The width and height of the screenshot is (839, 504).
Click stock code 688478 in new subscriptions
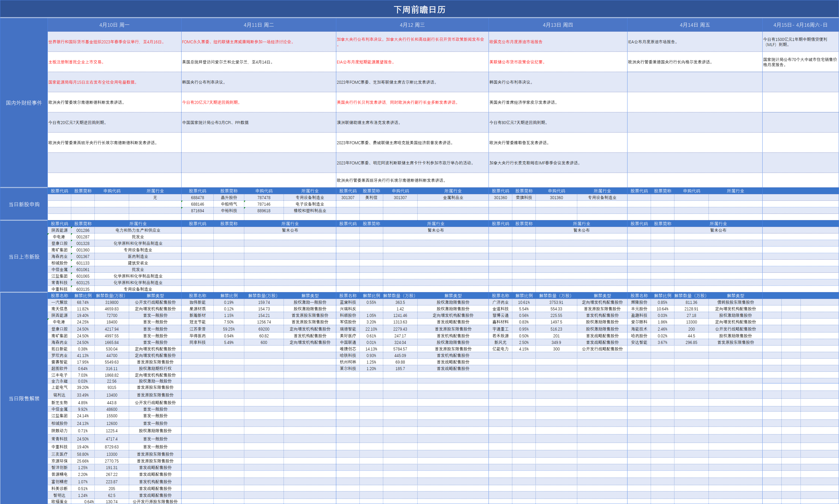(197, 197)
